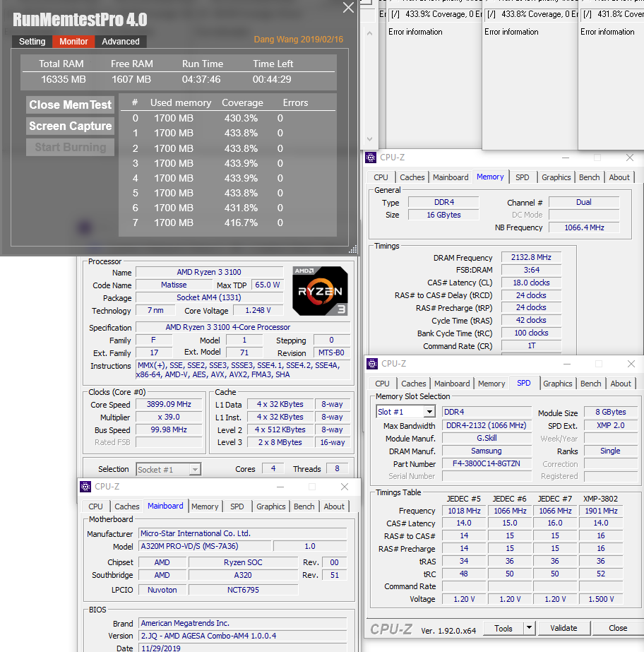The image size is (644, 652).
Task: Close the CPU-Z Mainboard window
Action: 345,487
